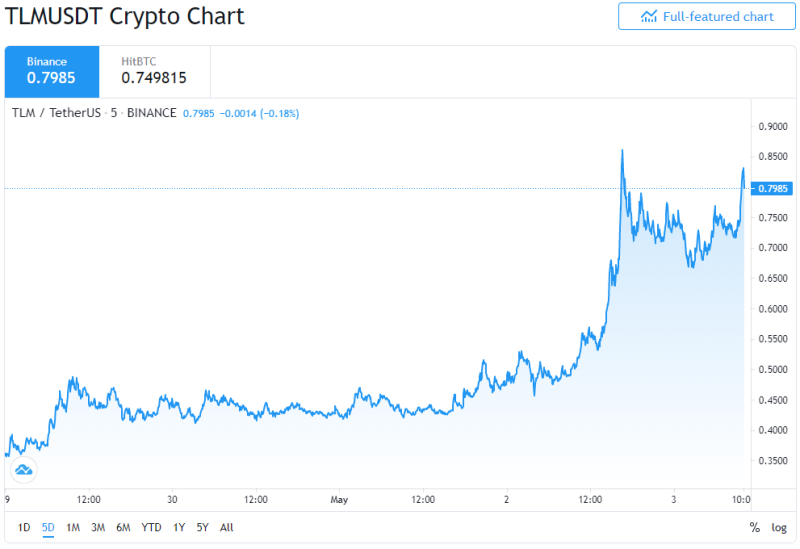Choose the 6M range option
The height and width of the screenshot is (549, 800).
pyautogui.click(x=123, y=528)
